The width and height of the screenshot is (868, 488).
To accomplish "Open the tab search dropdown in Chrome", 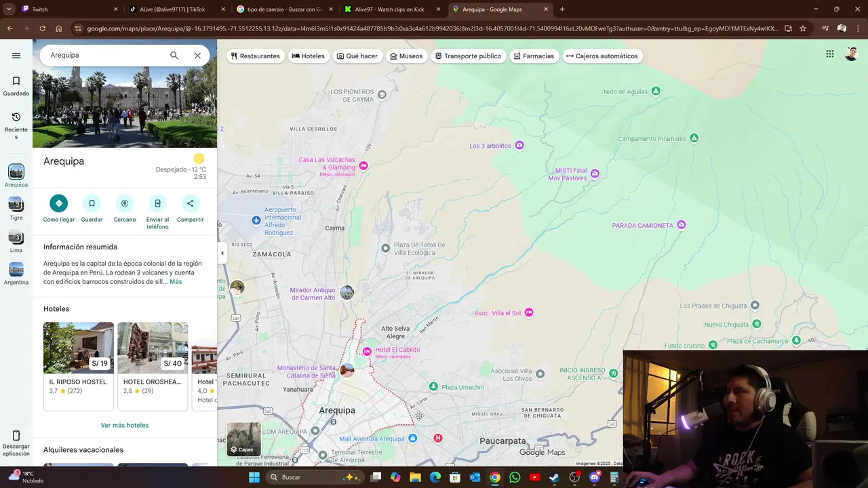I will 9,9.
